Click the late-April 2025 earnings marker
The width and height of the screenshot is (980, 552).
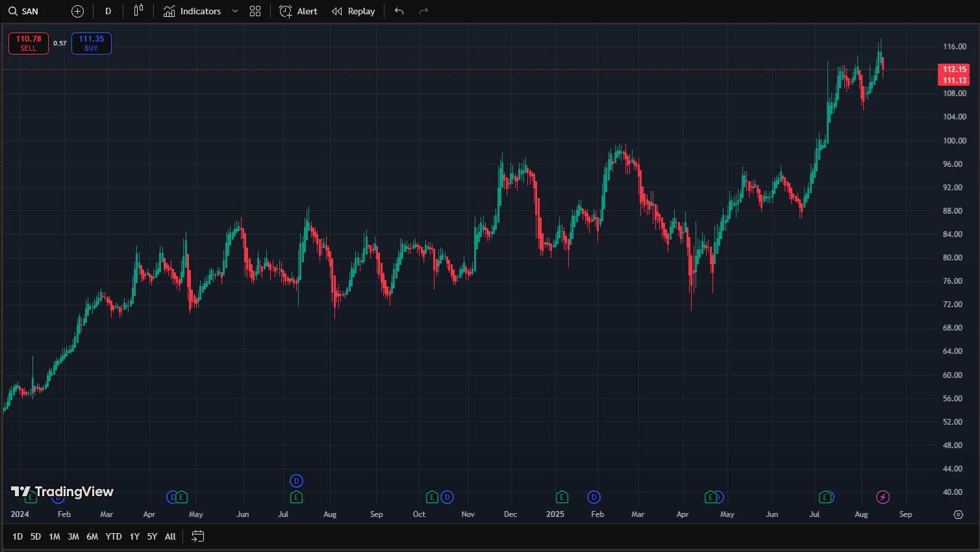(x=710, y=497)
